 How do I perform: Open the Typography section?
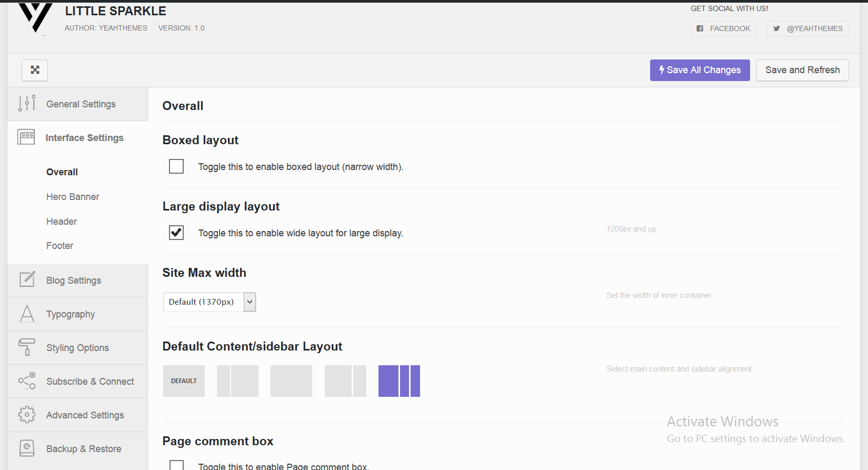click(77, 314)
